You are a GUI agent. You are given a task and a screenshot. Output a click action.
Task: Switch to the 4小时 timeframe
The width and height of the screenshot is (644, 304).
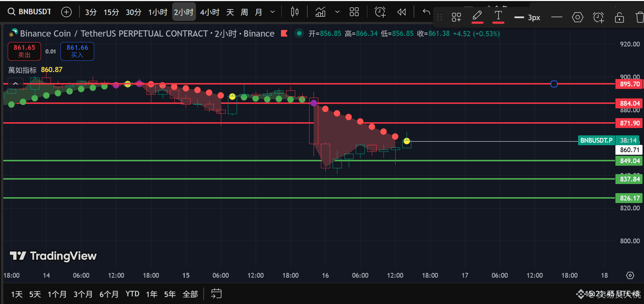(x=210, y=12)
